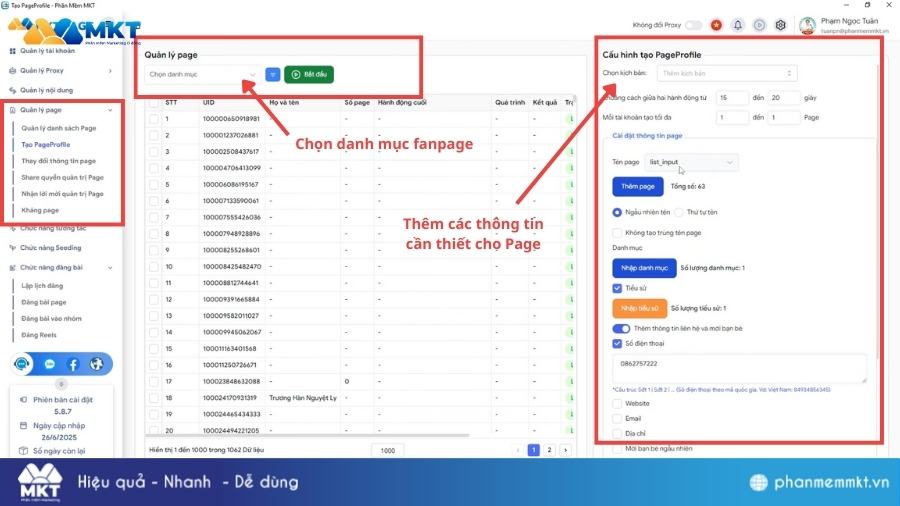Click the play tutorial icon in the header
The image size is (900, 506).
tap(759, 25)
